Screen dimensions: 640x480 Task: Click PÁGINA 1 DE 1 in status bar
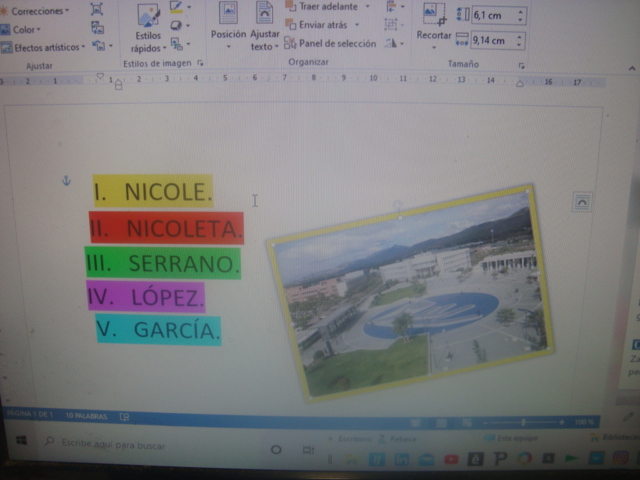tap(30, 414)
